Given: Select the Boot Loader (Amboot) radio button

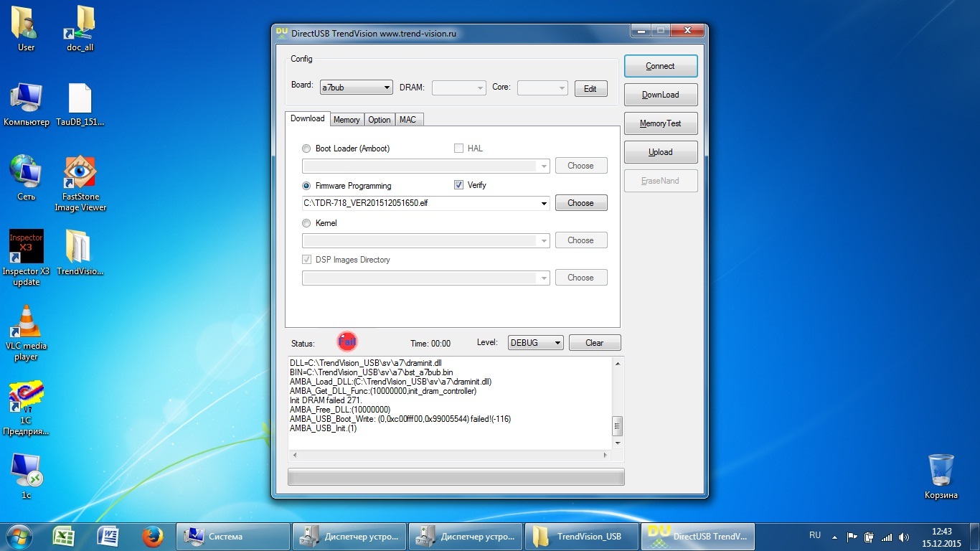Looking at the screenshot, I should pyautogui.click(x=306, y=149).
